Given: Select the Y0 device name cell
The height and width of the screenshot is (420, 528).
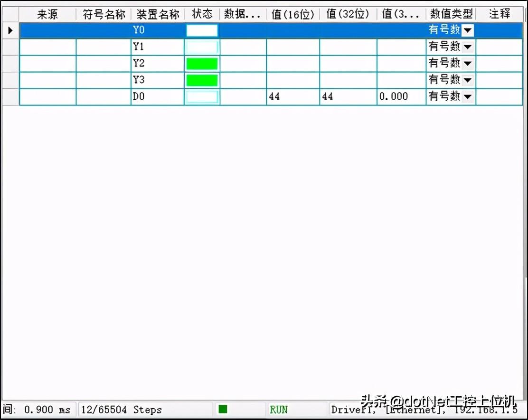Looking at the screenshot, I should (158, 30).
